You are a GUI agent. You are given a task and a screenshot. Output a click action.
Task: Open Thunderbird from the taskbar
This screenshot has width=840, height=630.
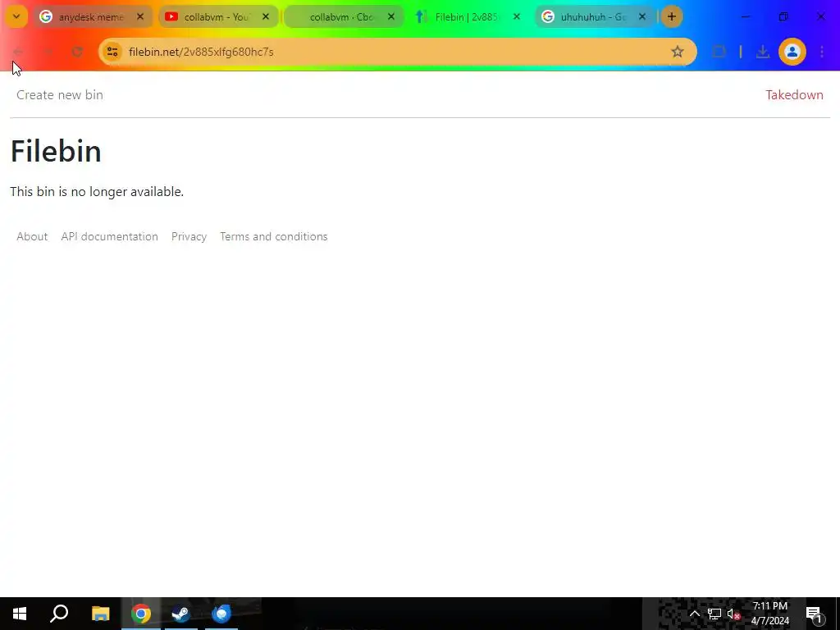coord(221,614)
